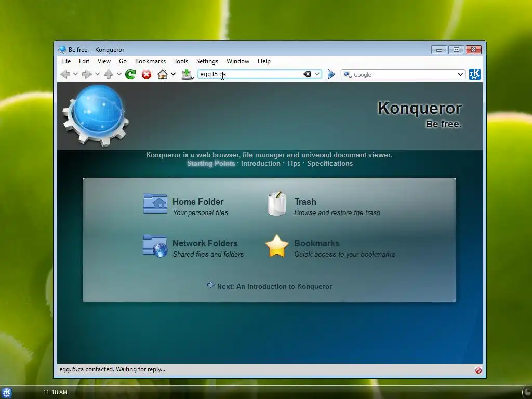Click the Google search provider icon
Image resolution: width=532 pixels, height=399 pixels.
[x=347, y=75]
